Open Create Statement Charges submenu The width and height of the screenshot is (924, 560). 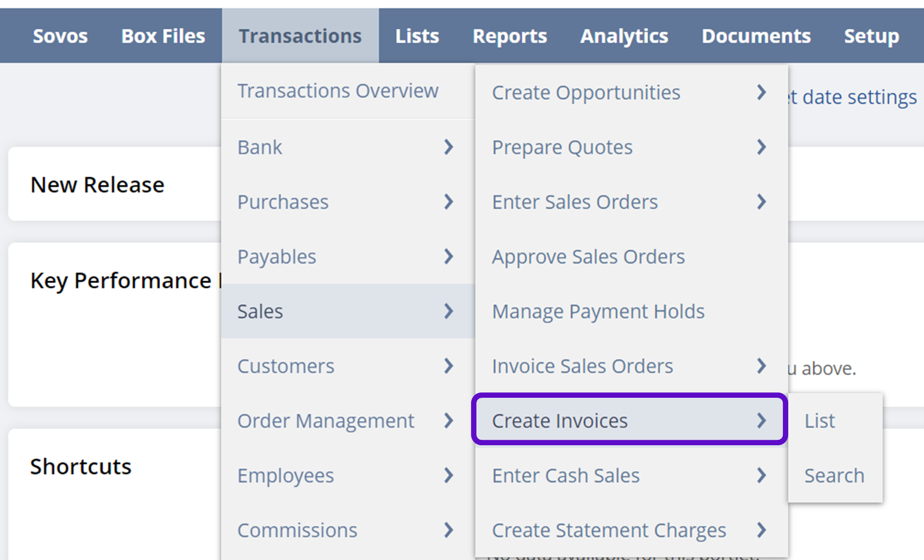coord(609,530)
